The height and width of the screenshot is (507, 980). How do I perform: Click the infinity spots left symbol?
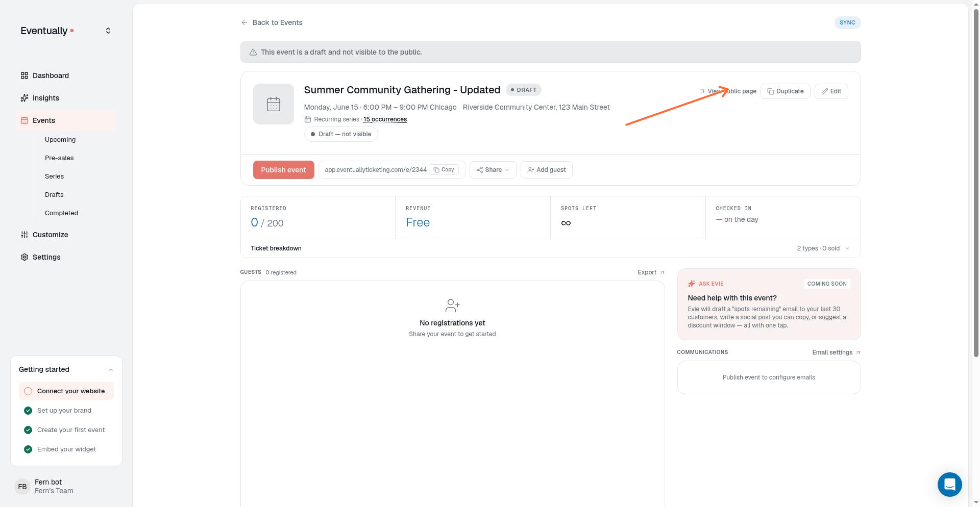tap(566, 223)
